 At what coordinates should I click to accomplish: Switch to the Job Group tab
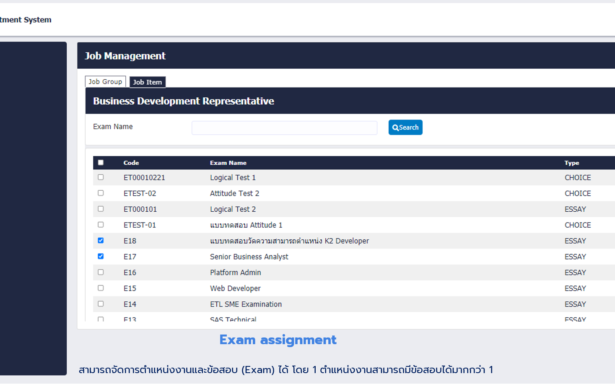(x=105, y=82)
